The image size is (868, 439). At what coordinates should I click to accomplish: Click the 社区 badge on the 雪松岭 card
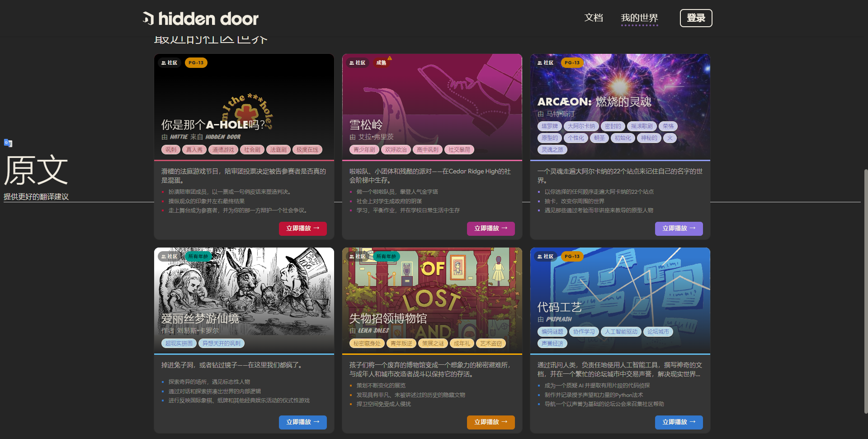tap(358, 63)
